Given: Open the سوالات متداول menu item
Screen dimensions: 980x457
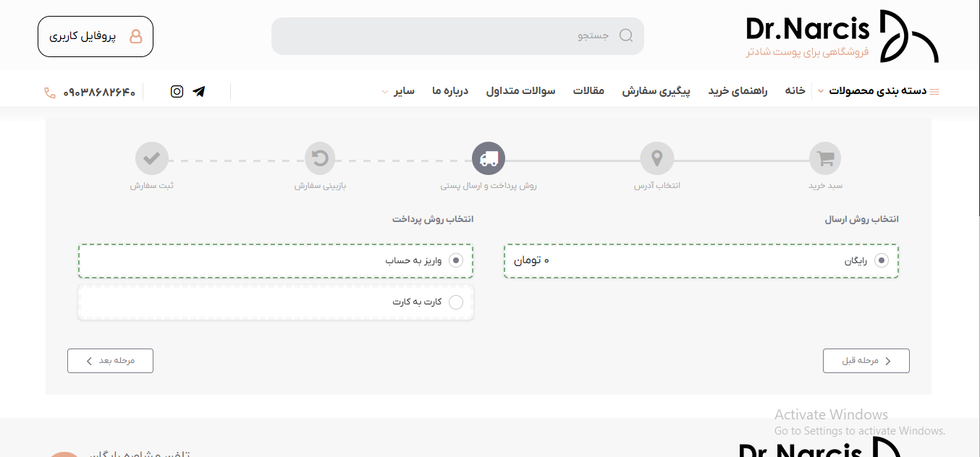Looking at the screenshot, I should [x=520, y=91].
